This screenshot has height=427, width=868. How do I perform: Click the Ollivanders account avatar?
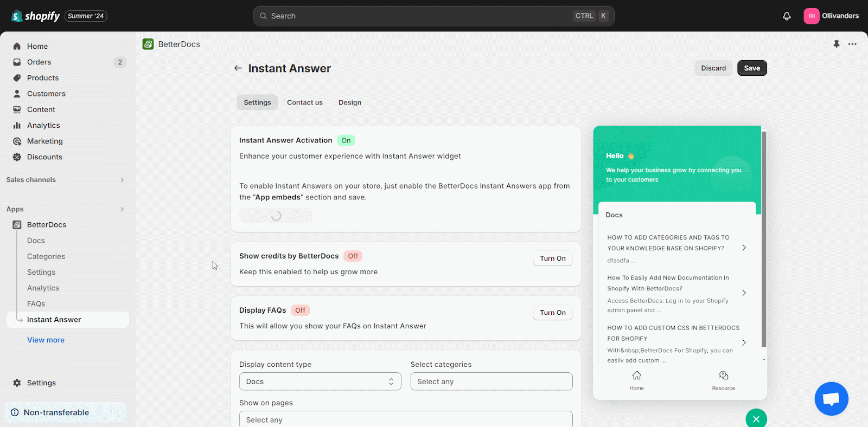(812, 16)
